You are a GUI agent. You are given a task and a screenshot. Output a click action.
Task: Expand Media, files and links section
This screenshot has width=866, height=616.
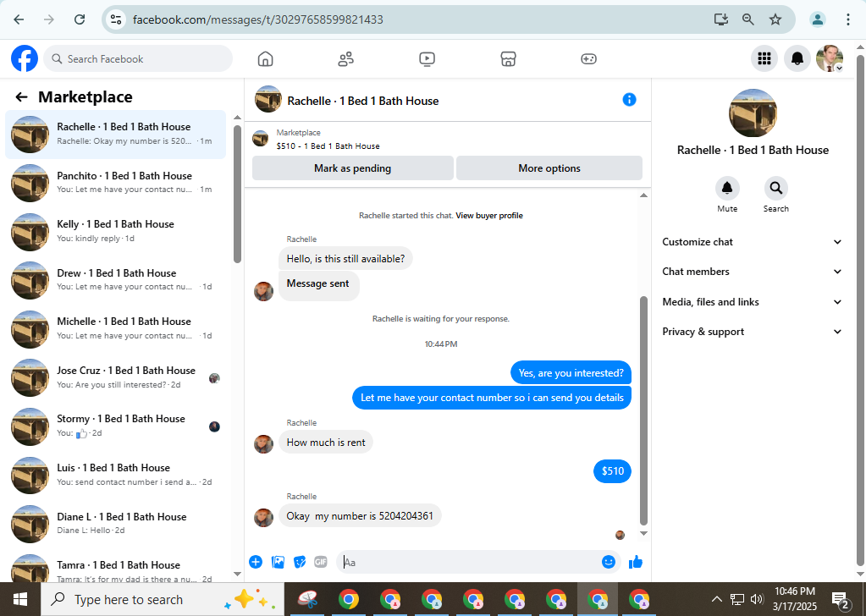[753, 302]
